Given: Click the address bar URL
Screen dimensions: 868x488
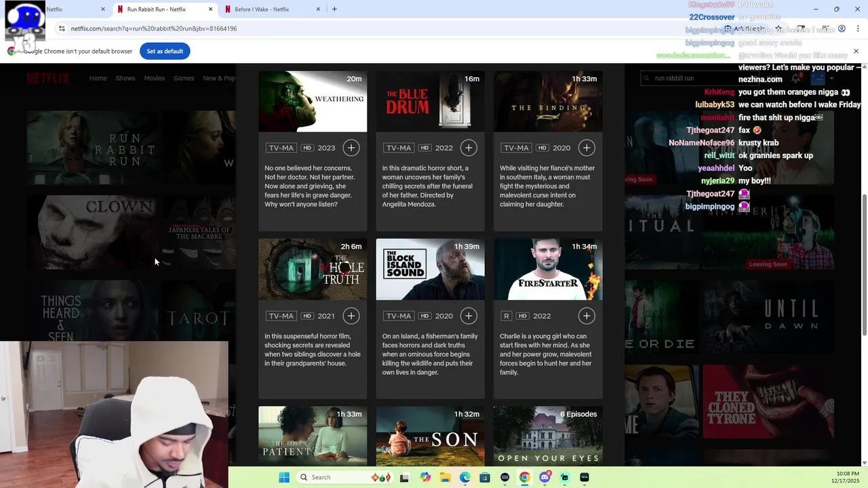Looking at the screenshot, I should pyautogui.click(x=154, y=28).
